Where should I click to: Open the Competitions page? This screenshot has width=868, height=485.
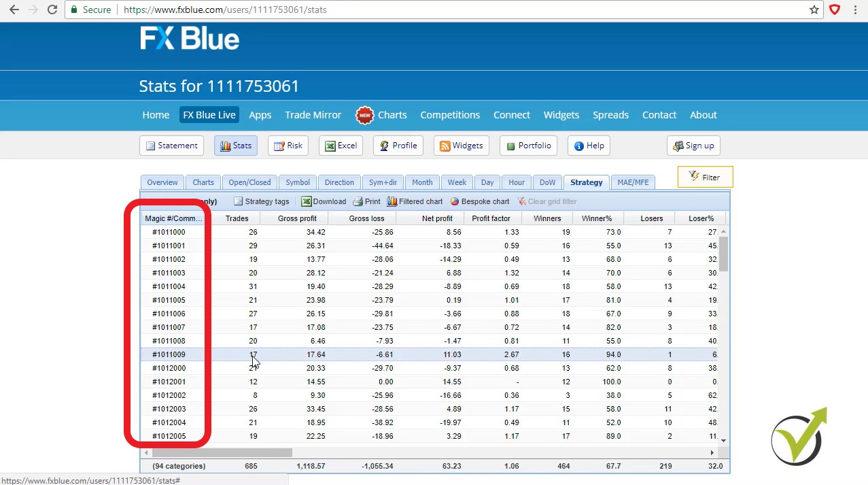coord(450,115)
